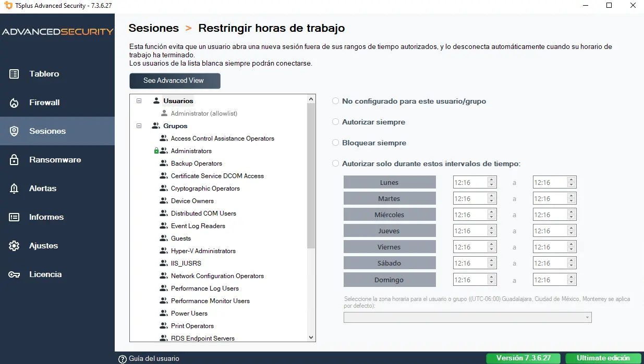644x364 pixels.
Task: Decrease Miércoles start time with down arrow
Action: [x=491, y=217]
